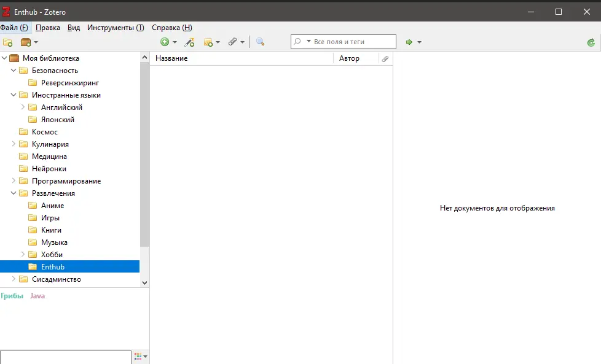This screenshot has height=364, width=601.
Task: Click the collection tree scroll-up arrow
Action: [x=144, y=58]
